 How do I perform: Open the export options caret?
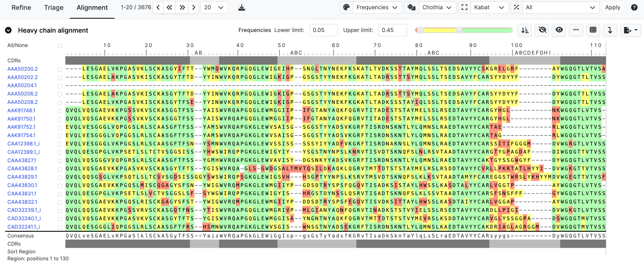click(636, 30)
